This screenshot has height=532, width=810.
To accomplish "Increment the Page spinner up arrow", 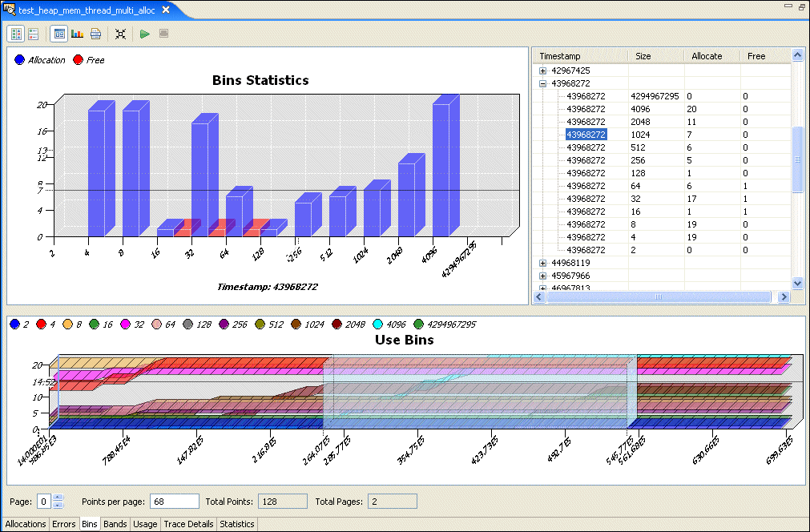I will click(57, 498).
